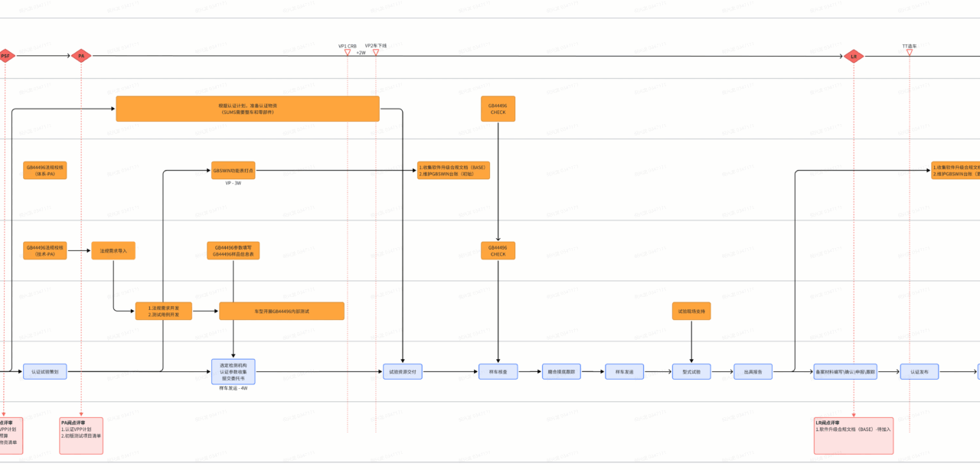The height and width of the screenshot is (470, 980).
Task: Click the 试验资源交付 blue node
Action: pyautogui.click(x=403, y=371)
